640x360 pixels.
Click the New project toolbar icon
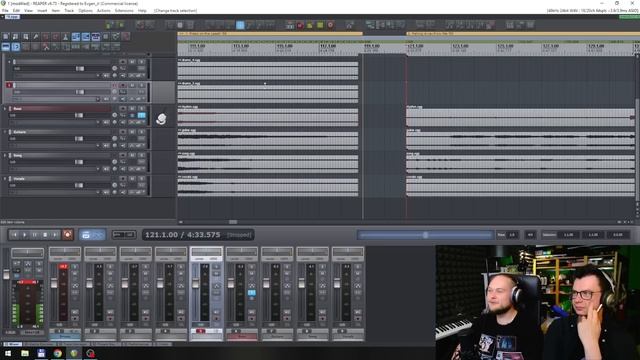(x=6, y=37)
